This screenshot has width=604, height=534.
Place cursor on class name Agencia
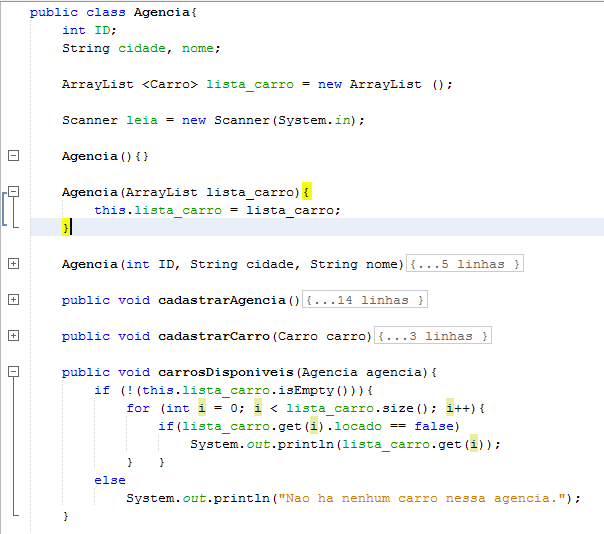click(162, 12)
